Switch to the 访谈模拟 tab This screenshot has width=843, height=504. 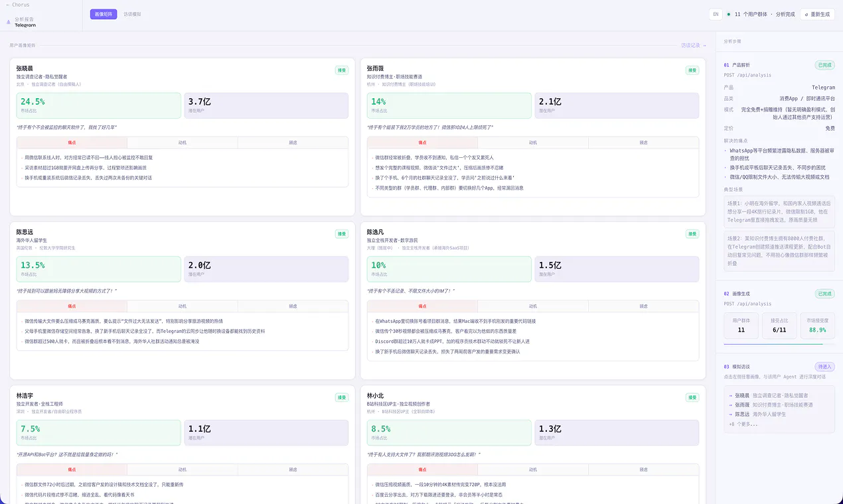click(132, 14)
